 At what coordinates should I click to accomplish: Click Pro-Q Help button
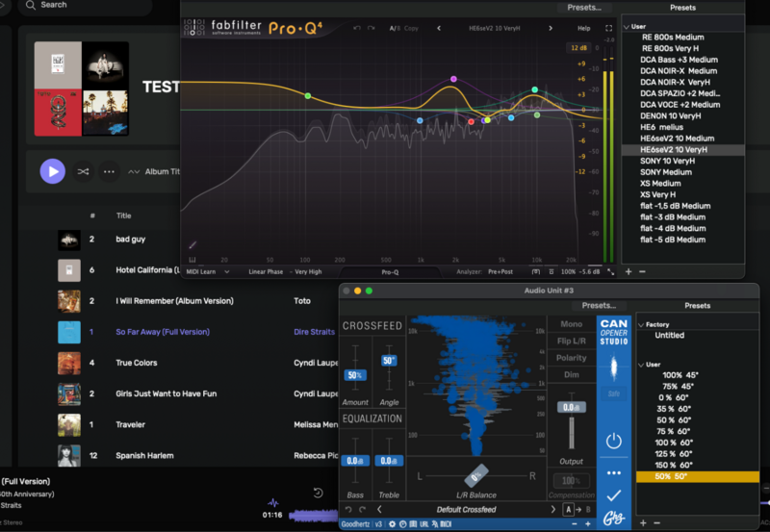coord(583,29)
